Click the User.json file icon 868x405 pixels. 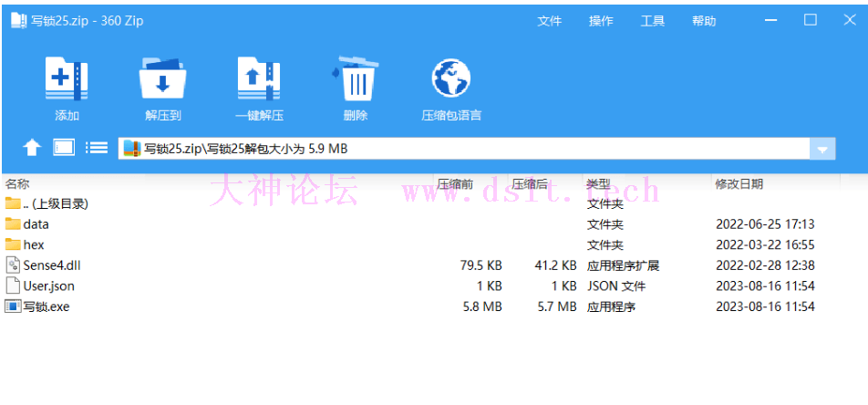click(13, 286)
